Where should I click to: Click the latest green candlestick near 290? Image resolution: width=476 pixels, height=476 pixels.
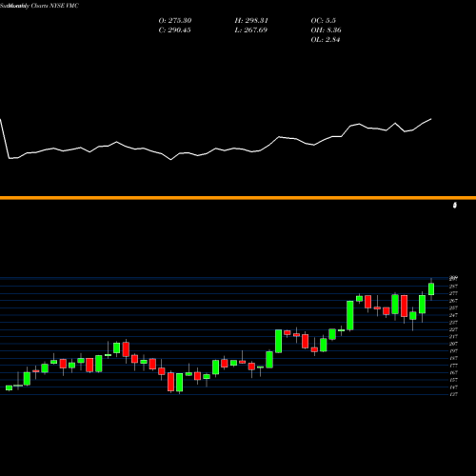[x=431, y=289]
